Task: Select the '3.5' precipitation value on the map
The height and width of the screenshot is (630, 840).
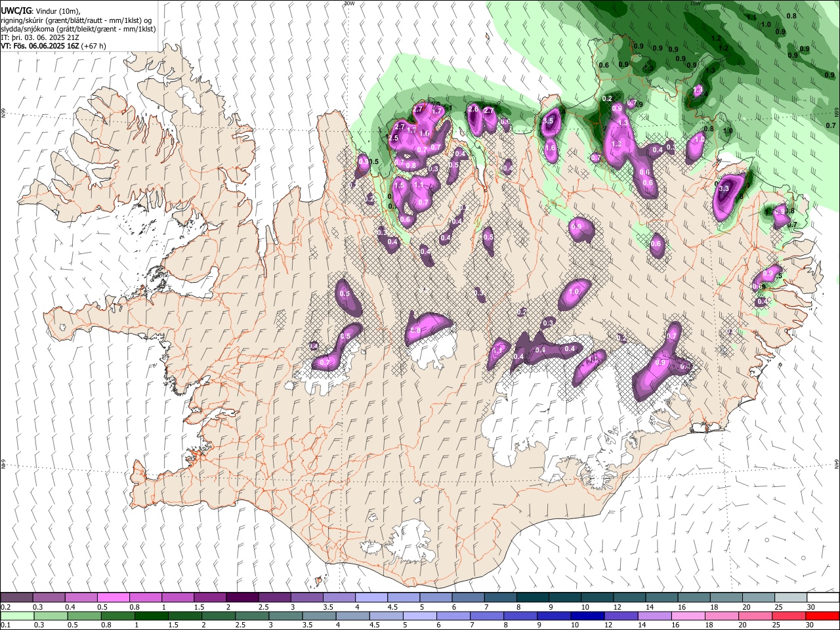Action: pos(549,121)
